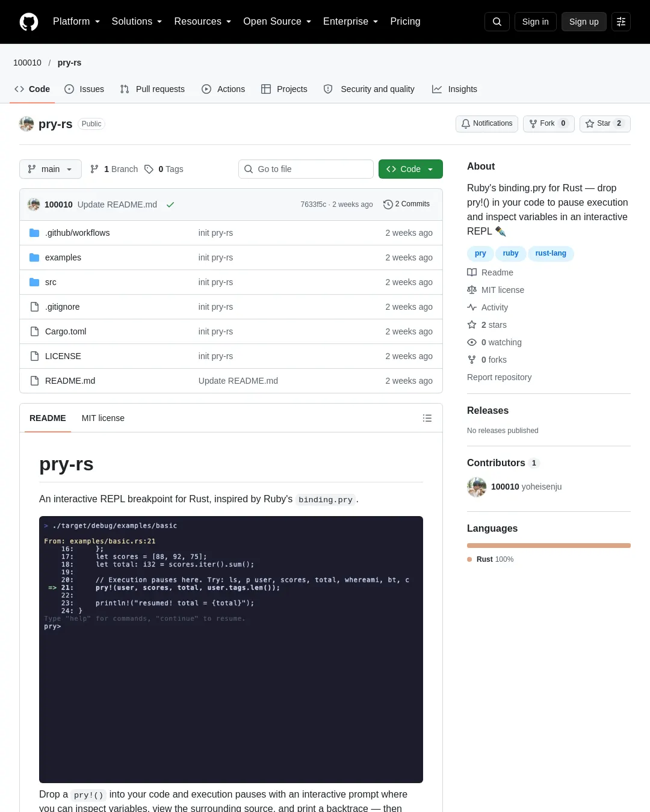Click the star icon in the Star button
Viewport: 650px width, 812px height.
coord(590,124)
